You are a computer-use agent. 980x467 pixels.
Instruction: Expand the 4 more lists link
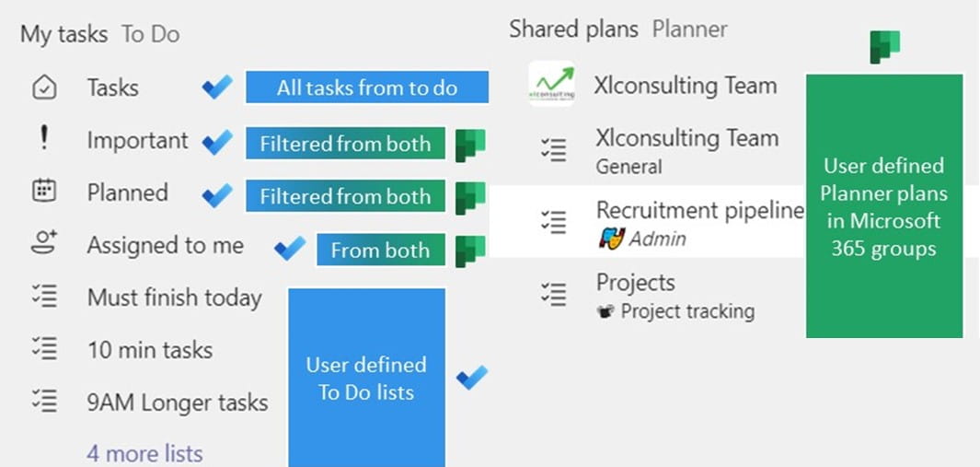coord(144,453)
